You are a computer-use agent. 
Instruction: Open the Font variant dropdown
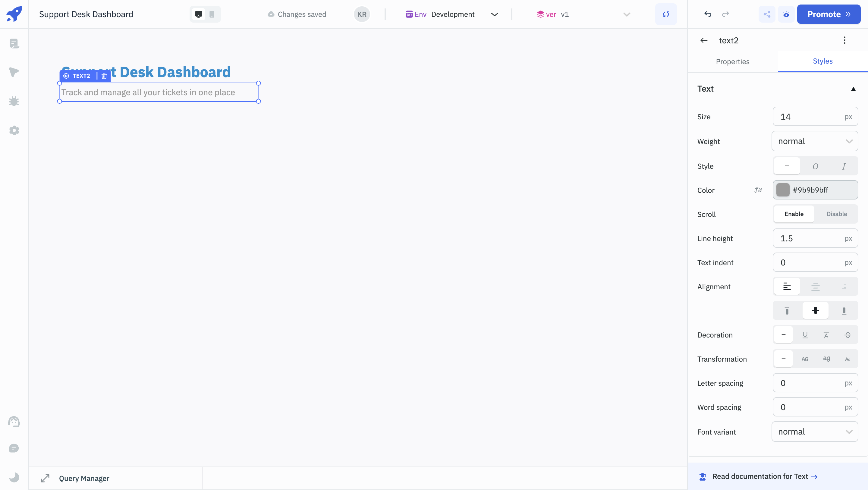(815, 432)
